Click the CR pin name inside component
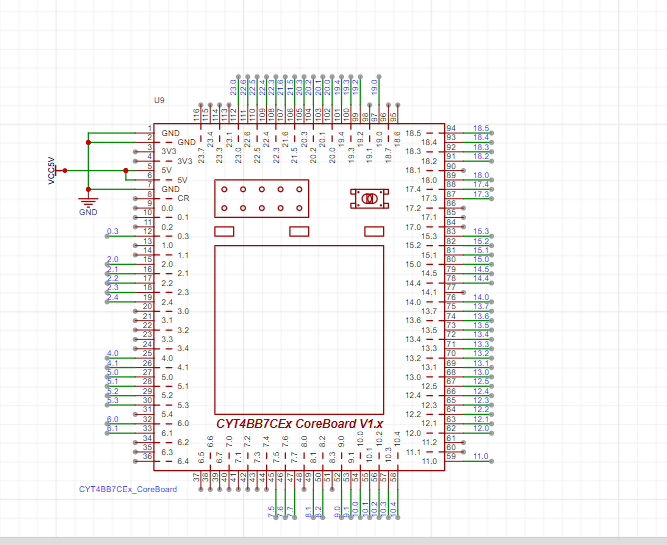The width and height of the screenshot is (667, 545). click(183, 198)
